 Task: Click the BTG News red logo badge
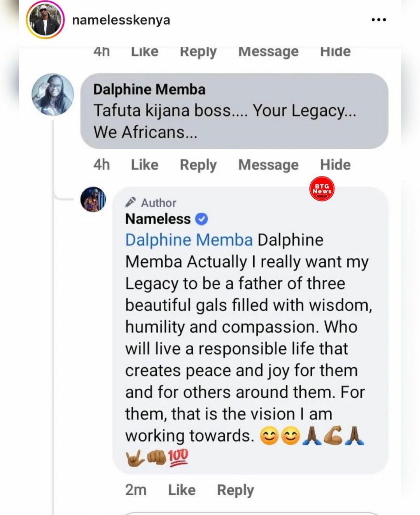(x=322, y=189)
